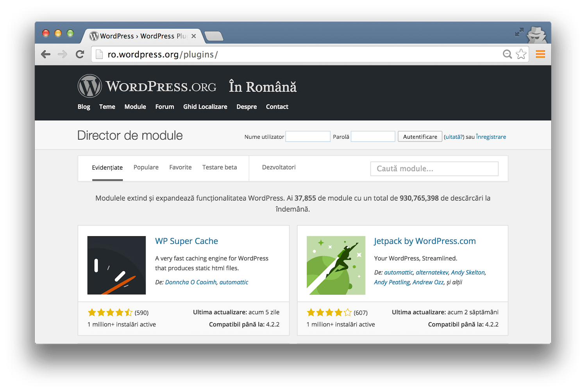Click the Jetpack star rating
This screenshot has width=586, height=392.
329,312
